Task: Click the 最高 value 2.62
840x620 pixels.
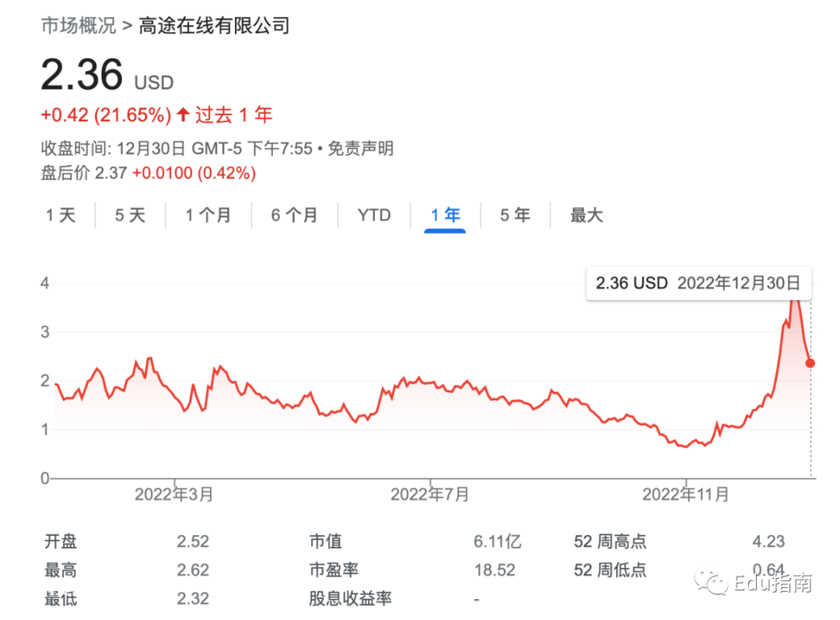Action: (x=193, y=569)
